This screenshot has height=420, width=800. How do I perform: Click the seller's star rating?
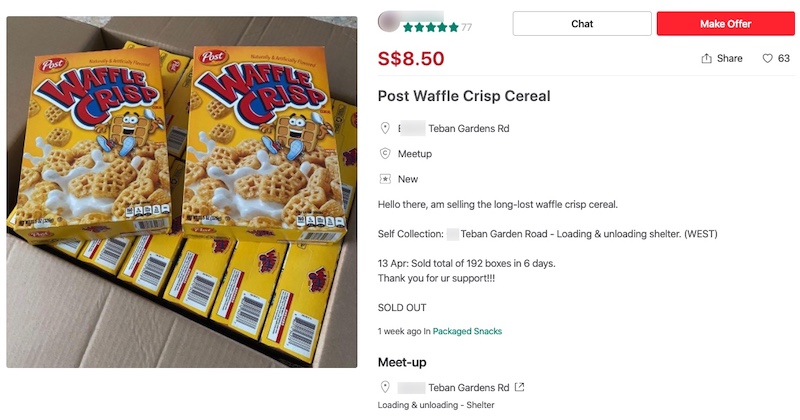(431, 27)
